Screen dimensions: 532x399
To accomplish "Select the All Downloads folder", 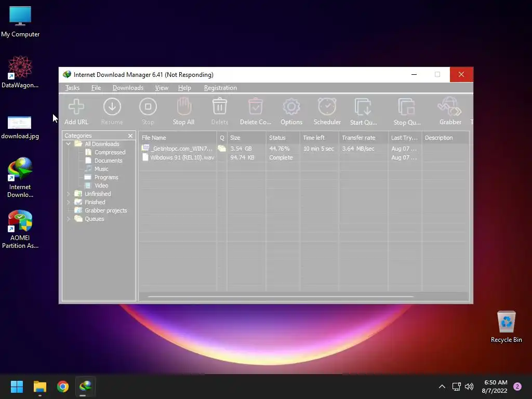I will 102,144.
